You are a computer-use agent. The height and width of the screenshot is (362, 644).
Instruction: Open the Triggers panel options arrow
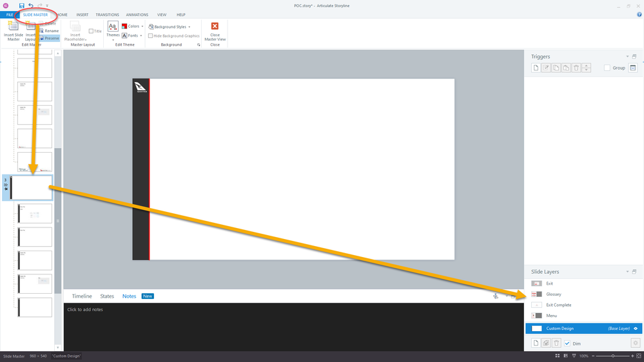click(627, 57)
